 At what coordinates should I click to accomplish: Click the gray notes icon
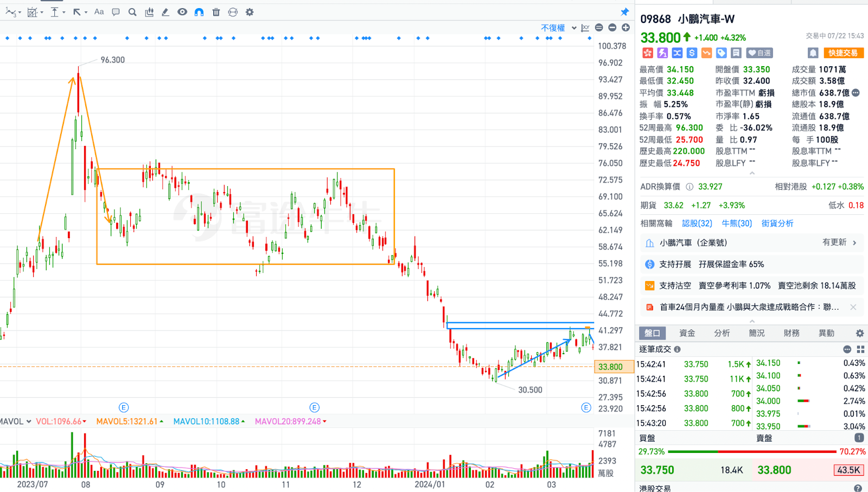pos(736,53)
